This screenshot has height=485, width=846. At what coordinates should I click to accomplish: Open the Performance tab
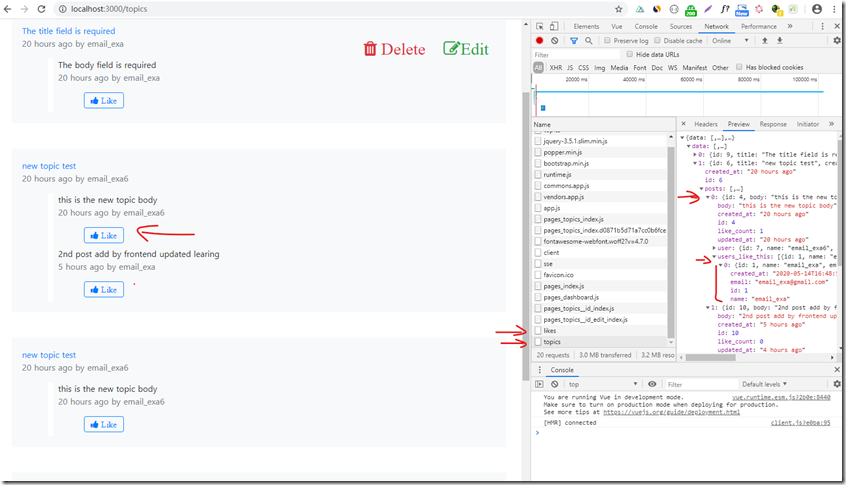[759, 26]
